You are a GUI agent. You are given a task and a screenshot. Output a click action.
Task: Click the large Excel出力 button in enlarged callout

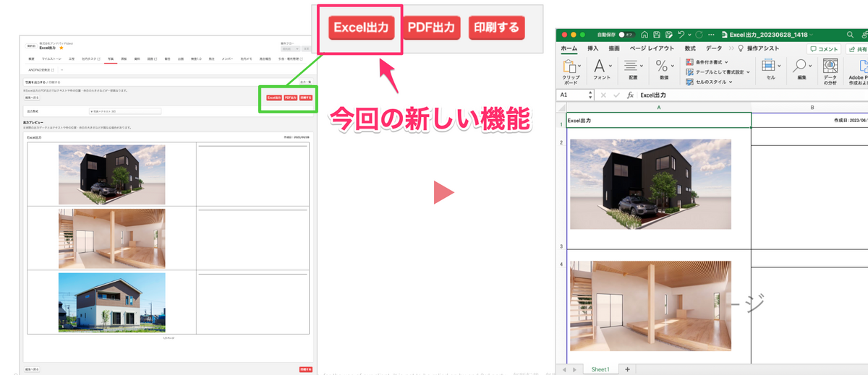pos(362,27)
